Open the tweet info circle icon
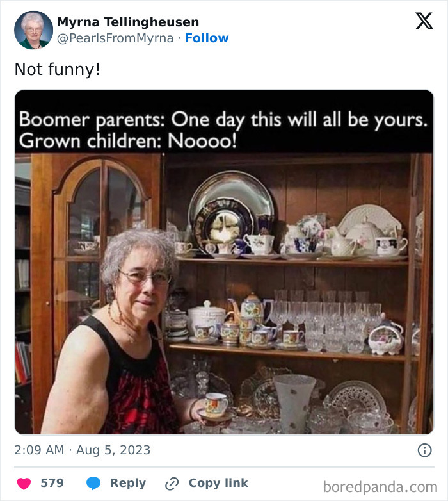 [424, 450]
